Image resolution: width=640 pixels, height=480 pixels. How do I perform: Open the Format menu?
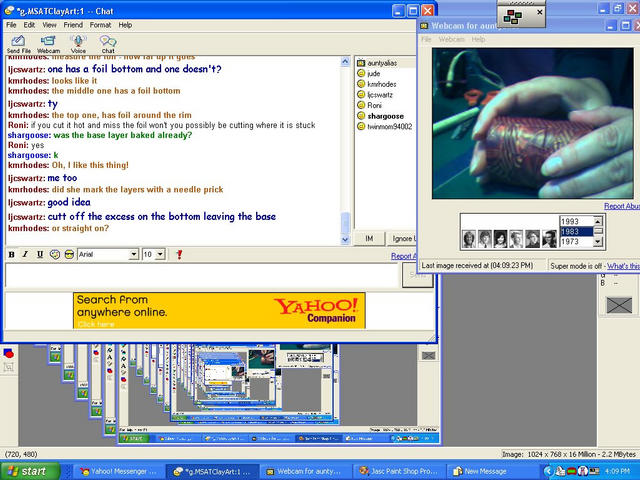100,25
